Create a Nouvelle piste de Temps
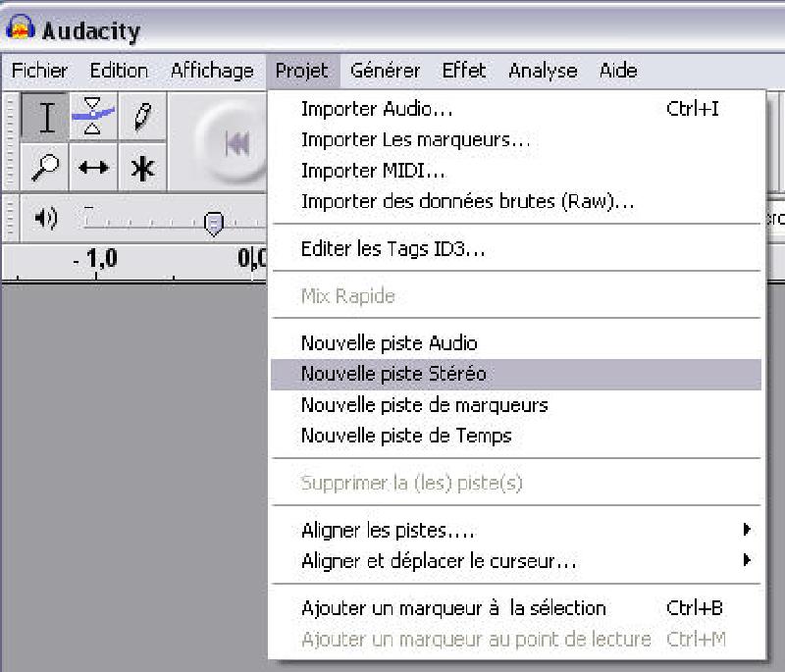Image resolution: width=785 pixels, height=672 pixels. click(516, 436)
